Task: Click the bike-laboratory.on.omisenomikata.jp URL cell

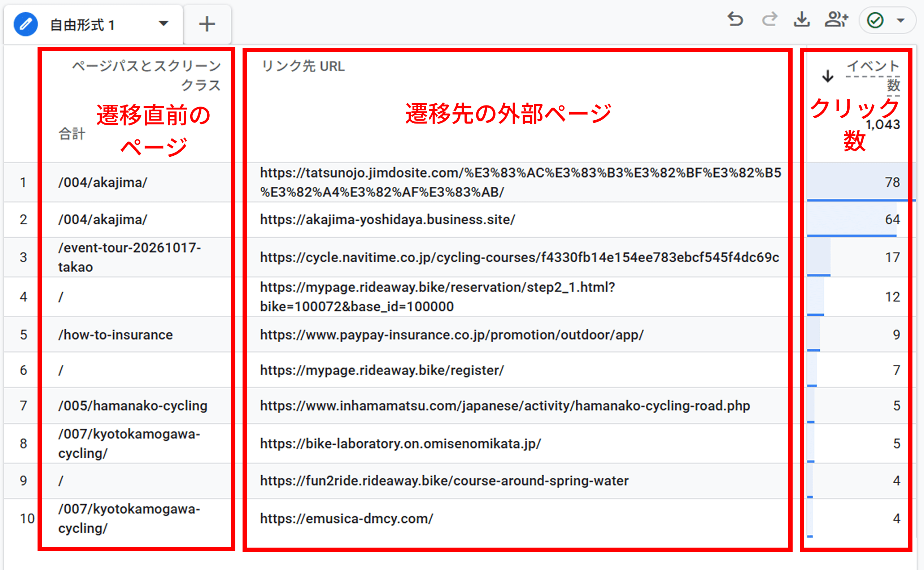Action: tap(400, 443)
